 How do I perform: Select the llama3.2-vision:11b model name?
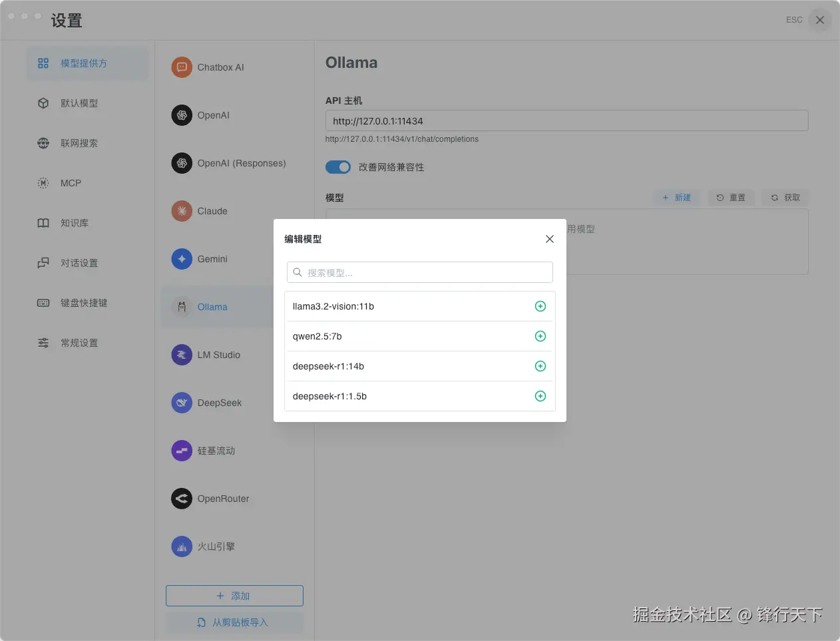pyautogui.click(x=333, y=306)
